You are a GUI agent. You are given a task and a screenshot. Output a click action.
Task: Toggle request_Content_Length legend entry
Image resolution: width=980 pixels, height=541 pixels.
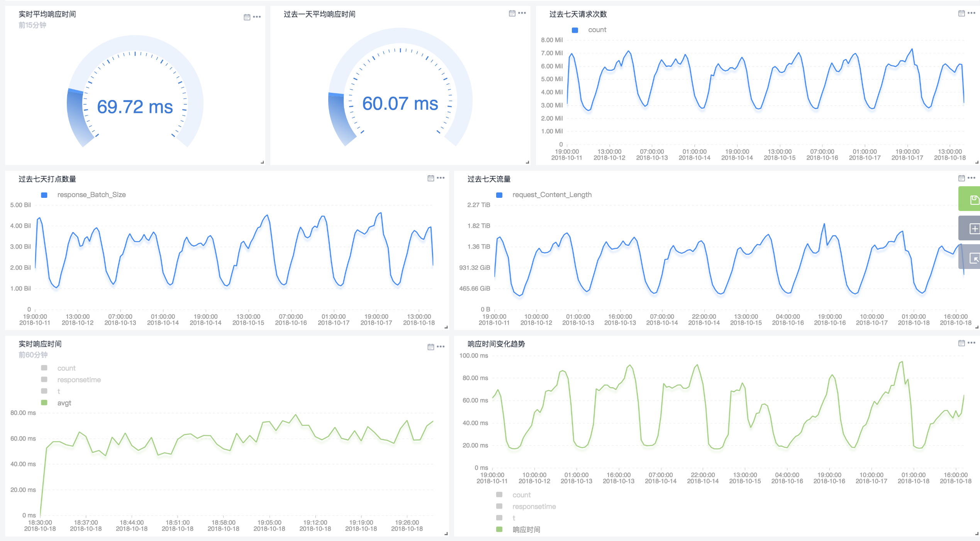(x=552, y=195)
